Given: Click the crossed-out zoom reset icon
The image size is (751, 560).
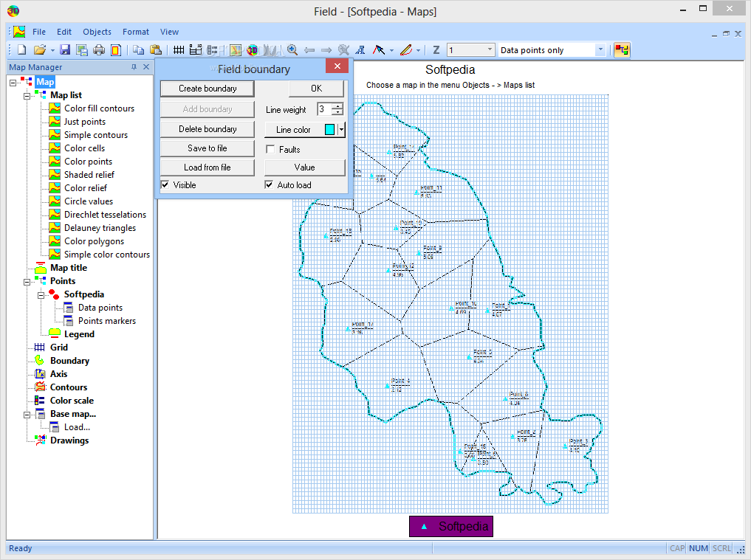Looking at the screenshot, I should (x=343, y=49).
